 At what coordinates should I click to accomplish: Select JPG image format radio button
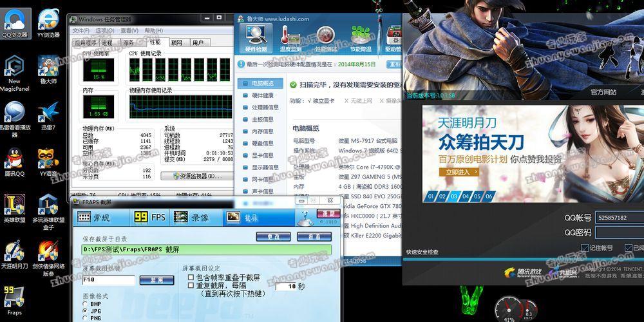coord(85,311)
